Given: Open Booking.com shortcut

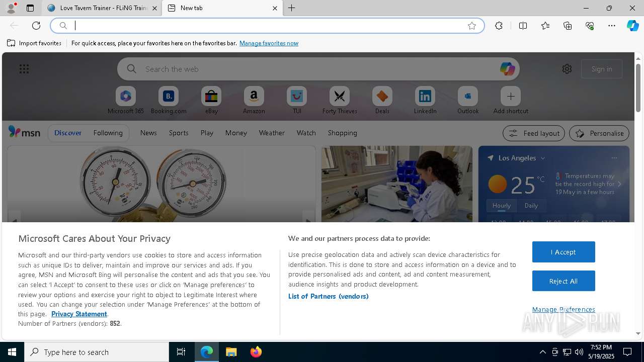Looking at the screenshot, I should (x=169, y=101).
